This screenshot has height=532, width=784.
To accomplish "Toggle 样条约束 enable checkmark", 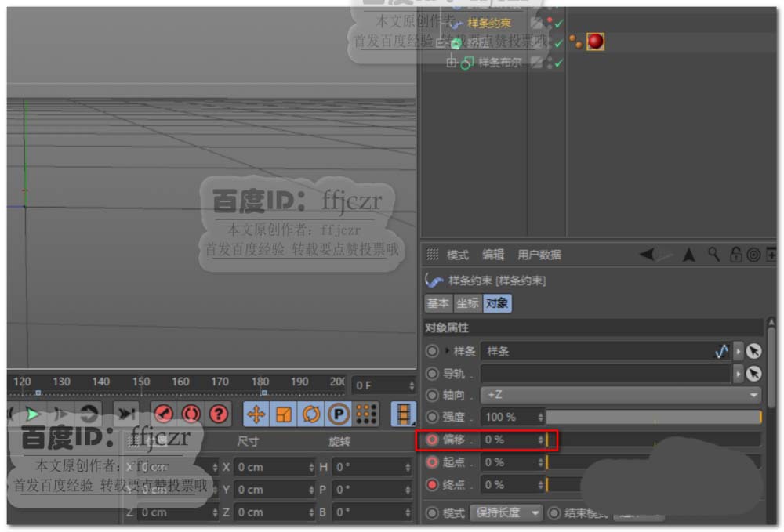I will tap(559, 24).
